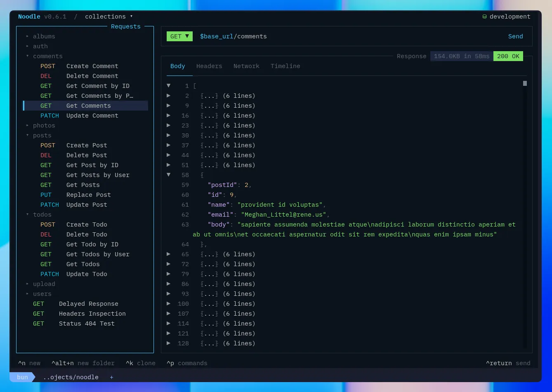
Task: Select the Update Comment request
Action: (85, 116)
